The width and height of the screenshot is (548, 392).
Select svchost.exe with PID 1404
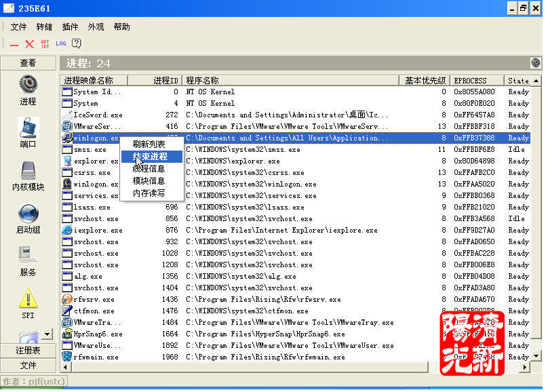pos(296,288)
